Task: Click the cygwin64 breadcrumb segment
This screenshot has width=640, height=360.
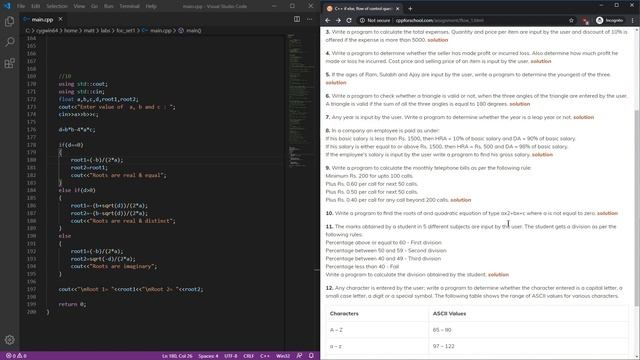Action: coord(47,30)
